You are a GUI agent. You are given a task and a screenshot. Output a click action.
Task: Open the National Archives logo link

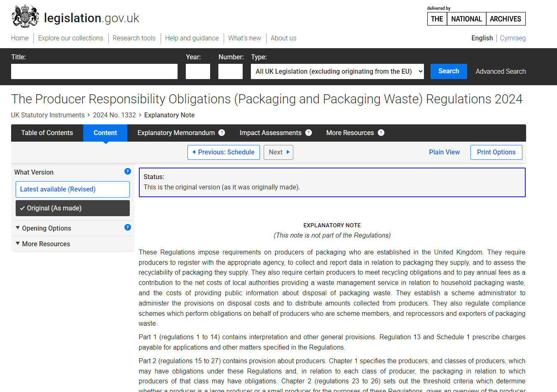[x=476, y=19]
